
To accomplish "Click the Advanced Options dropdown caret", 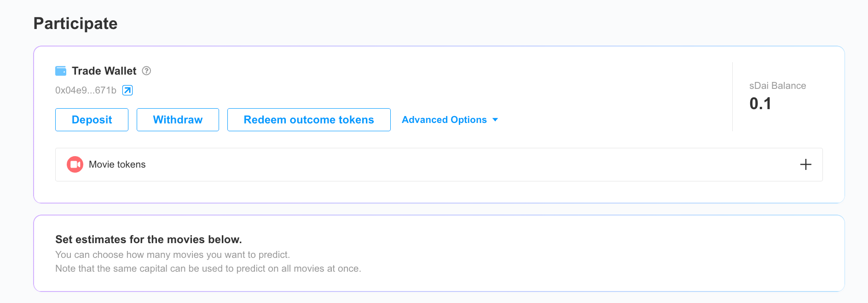I will tap(495, 120).
